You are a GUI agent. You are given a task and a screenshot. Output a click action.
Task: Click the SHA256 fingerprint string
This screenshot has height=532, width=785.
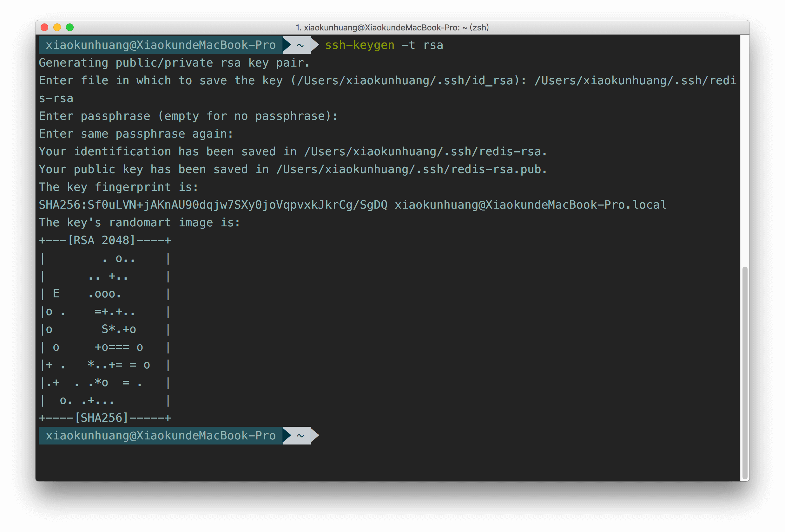point(213,205)
